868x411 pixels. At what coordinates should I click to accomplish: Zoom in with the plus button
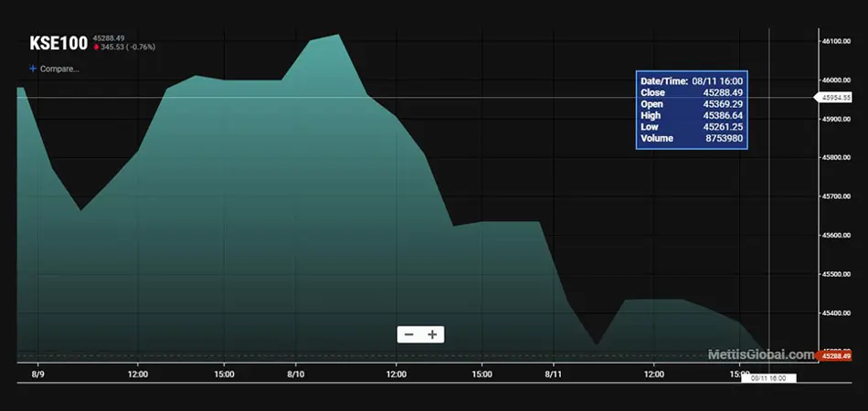click(432, 334)
